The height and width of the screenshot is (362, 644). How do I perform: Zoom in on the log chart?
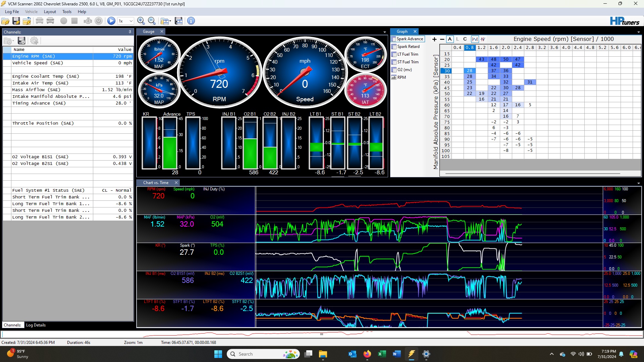pos(141,21)
